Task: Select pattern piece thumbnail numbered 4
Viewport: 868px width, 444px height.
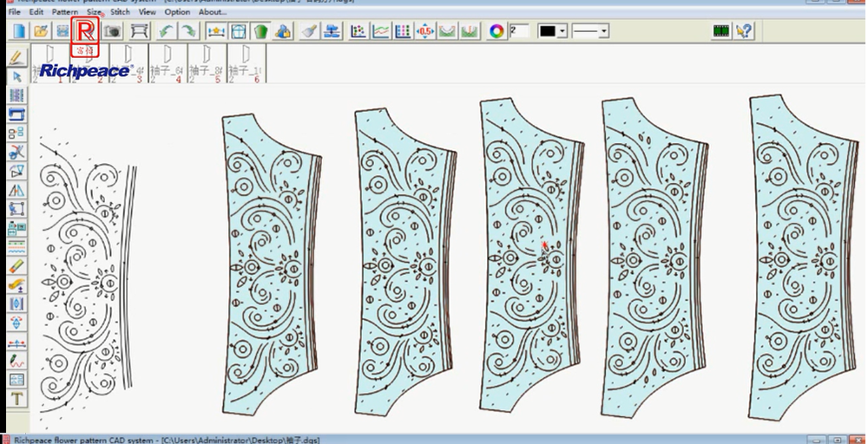Action: [166, 65]
